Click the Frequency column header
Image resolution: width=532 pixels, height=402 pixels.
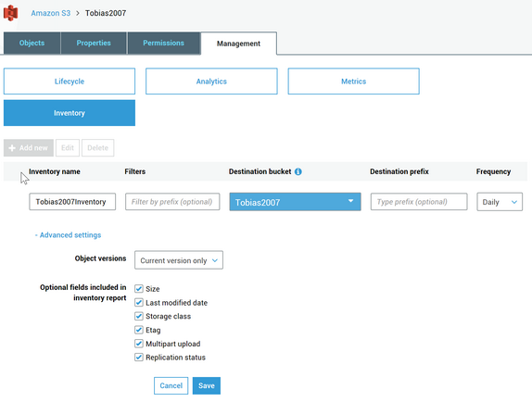click(493, 171)
